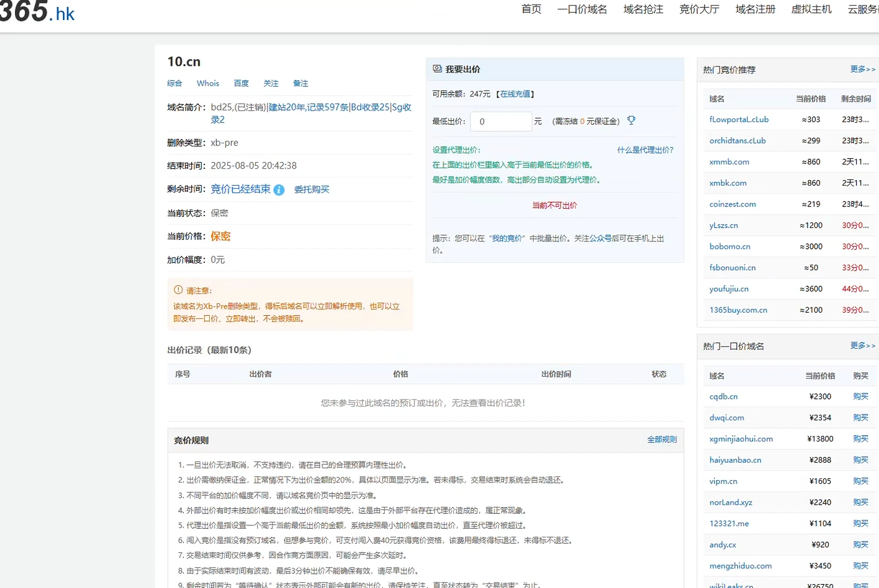Open 什么是代理出价? help link
Screen dimensions: 879x588
point(645,150)
